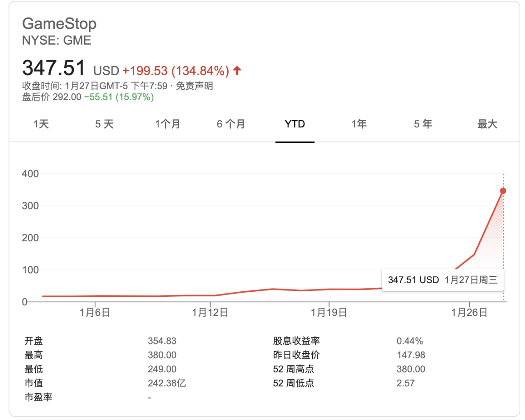This screenshot has width=525, height=420.
Task: Click the 最高 value 380.00
Action: (162, 355)
